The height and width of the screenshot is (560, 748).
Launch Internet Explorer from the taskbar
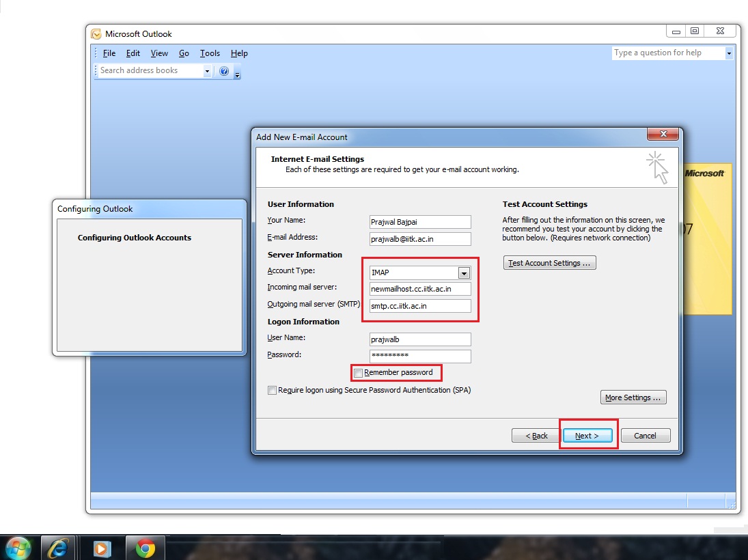click(57, 548)
